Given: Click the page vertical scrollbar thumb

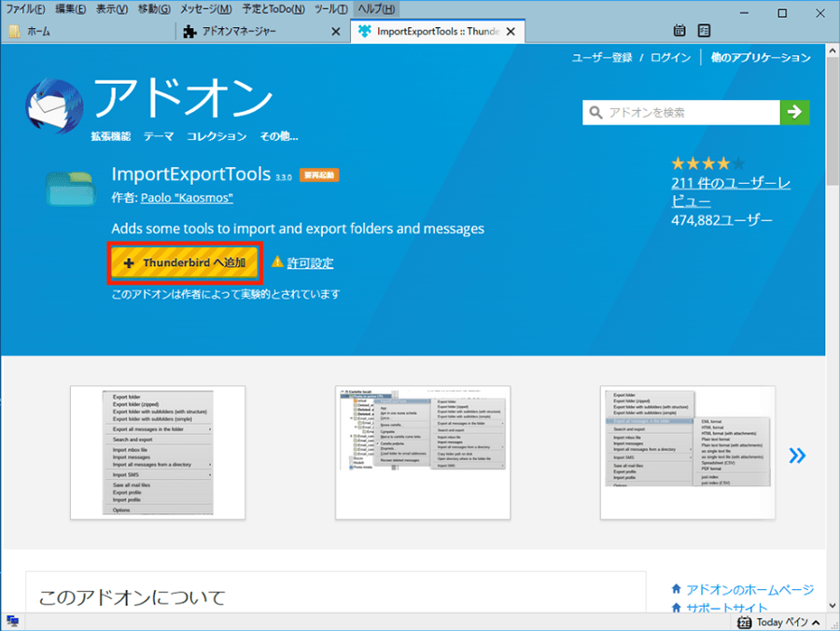Looking at the screenshot, I should pyautogui.click(x=833, y=121).
